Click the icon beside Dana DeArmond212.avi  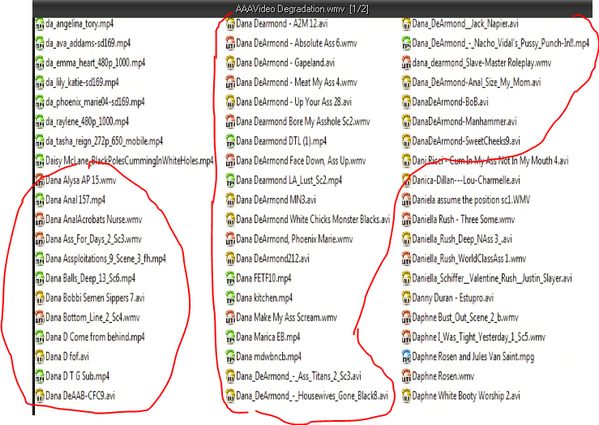230,259
